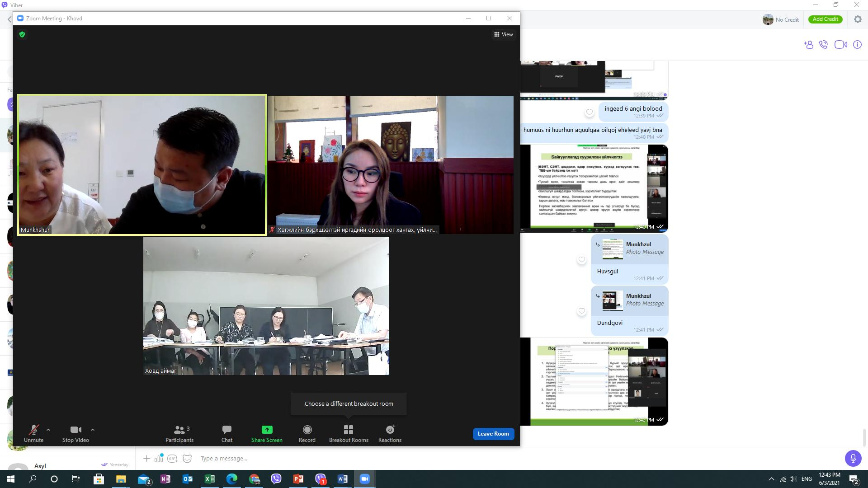Start a Viber voice call
868x488 pixels.
pos(824,44)
